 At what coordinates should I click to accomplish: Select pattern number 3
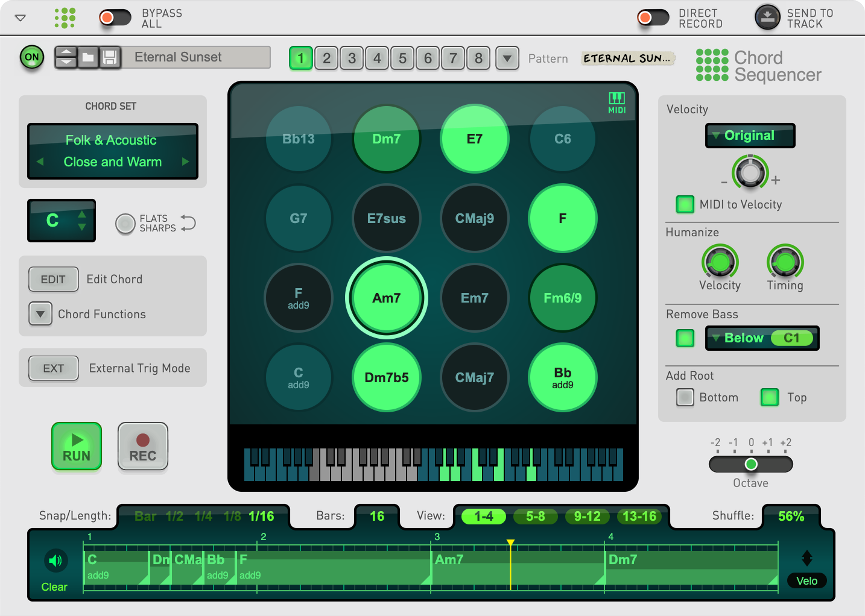352,58
